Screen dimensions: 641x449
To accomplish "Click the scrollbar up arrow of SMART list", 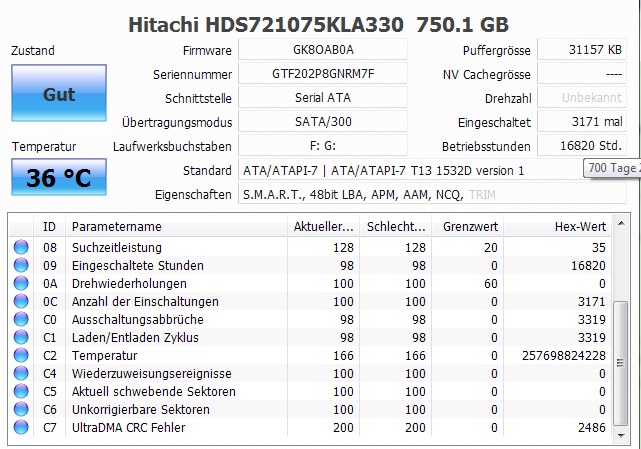I will click(x=621, y=223).
